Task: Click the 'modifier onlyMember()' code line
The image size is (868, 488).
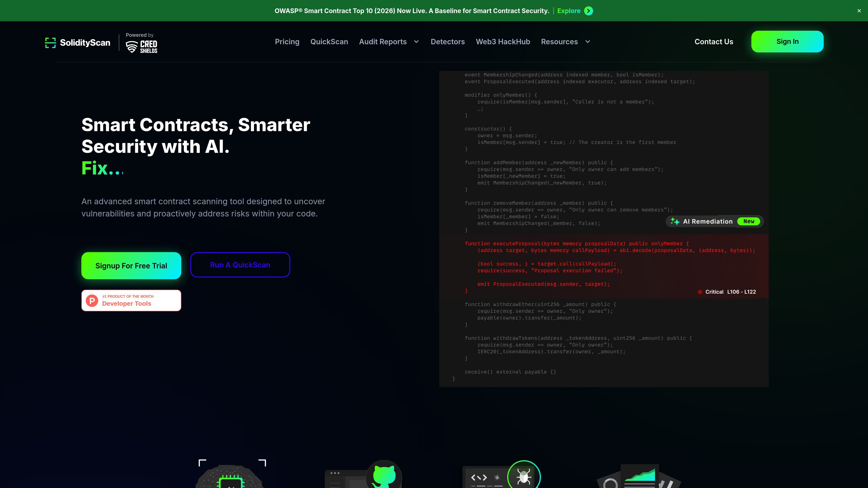Action: coord(501,95)
